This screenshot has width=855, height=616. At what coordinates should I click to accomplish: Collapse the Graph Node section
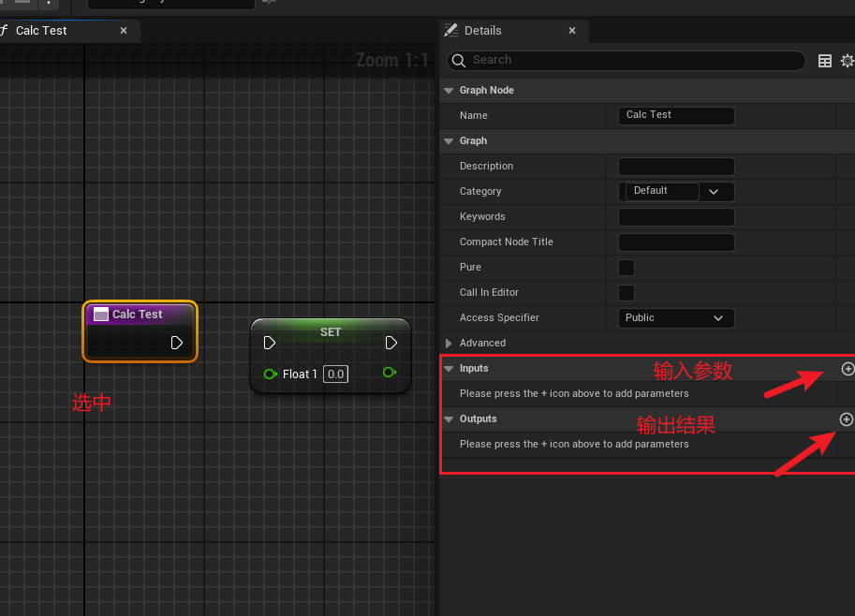click(x=450, y=91)
